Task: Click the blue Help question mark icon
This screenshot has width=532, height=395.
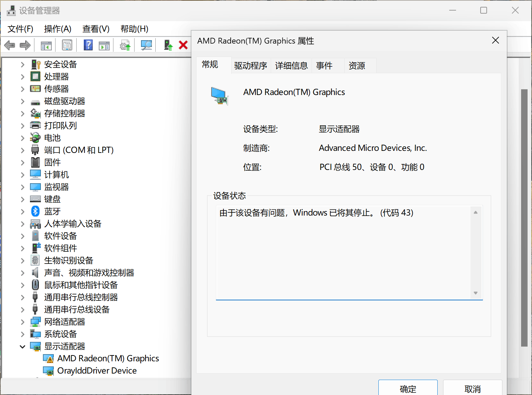Action: pyautogui.click(x=88, y=45)
